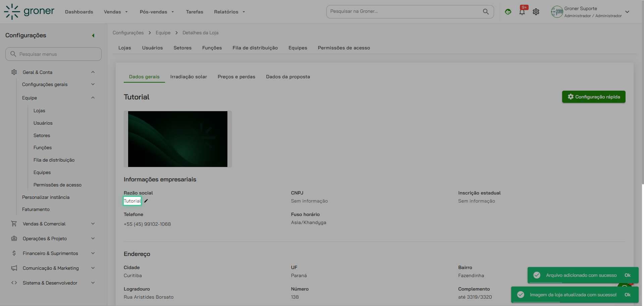Switch to the Irradiação solar tab
644x306 pixels.
pos(189,77)
